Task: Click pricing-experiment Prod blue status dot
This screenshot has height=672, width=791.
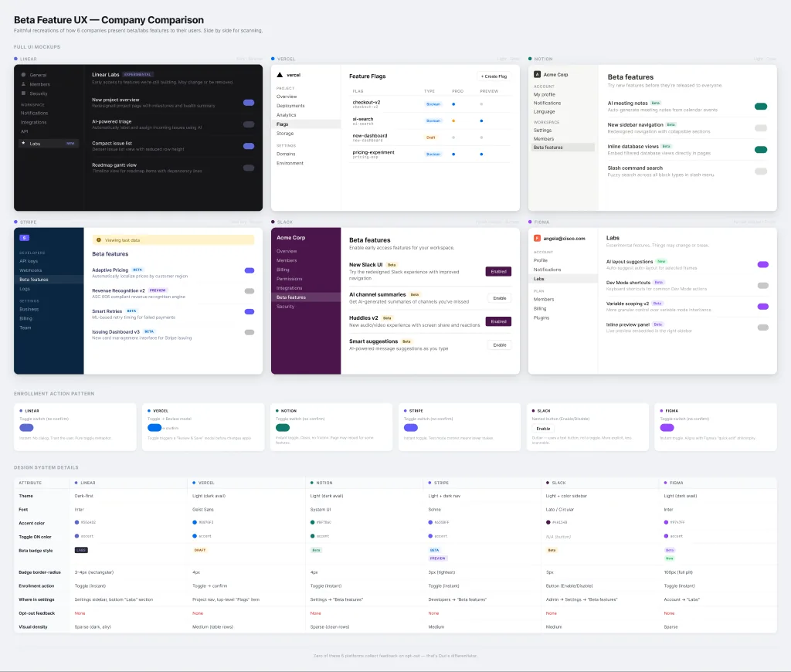Action: pyautogui.click(x=453, y=154)
